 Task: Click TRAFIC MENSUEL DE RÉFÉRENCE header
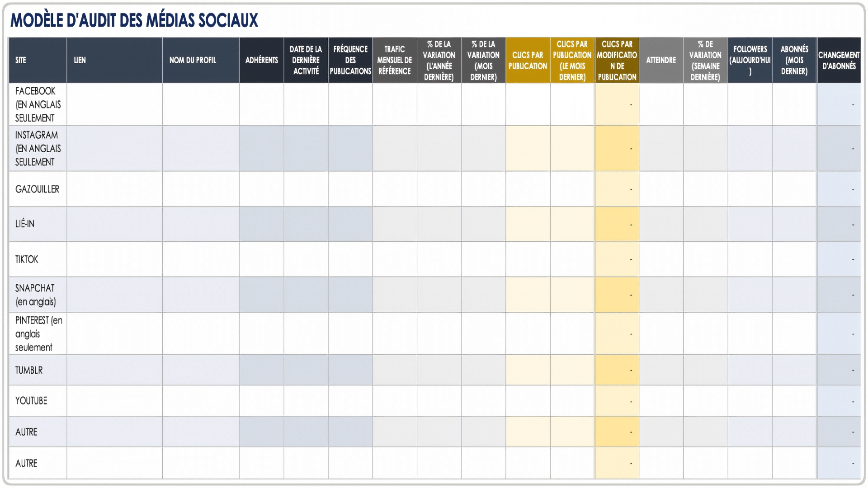[x=395, y=60]
